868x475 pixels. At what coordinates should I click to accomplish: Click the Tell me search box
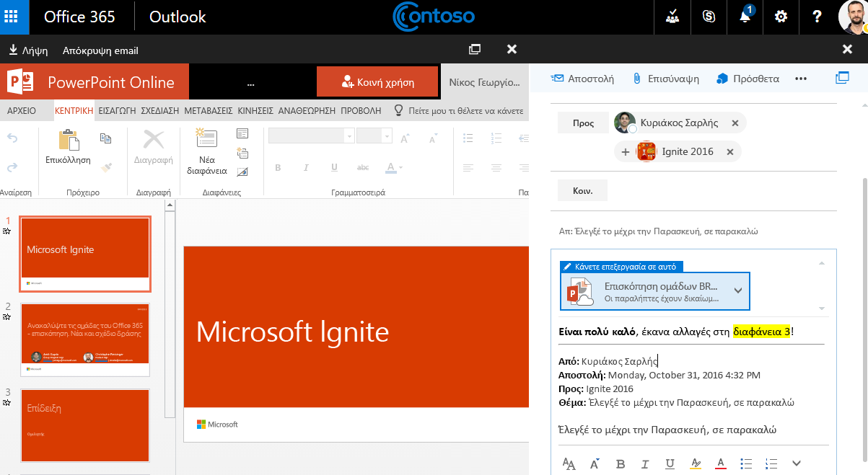458,111
